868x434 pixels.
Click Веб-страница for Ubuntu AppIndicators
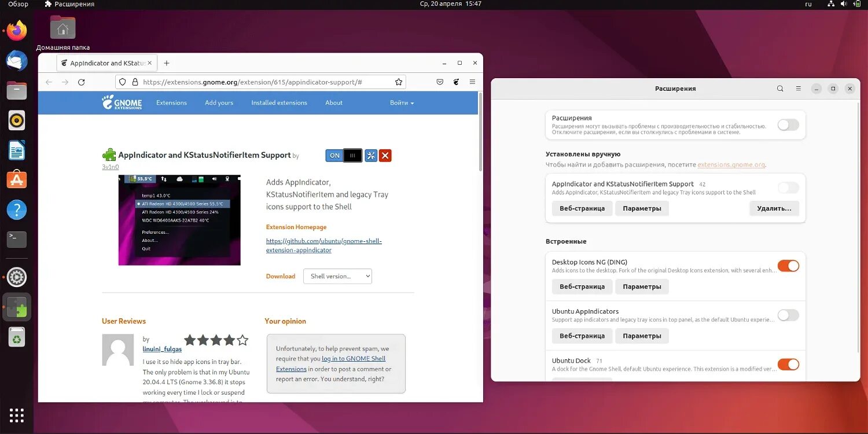[x=582, y=336]
